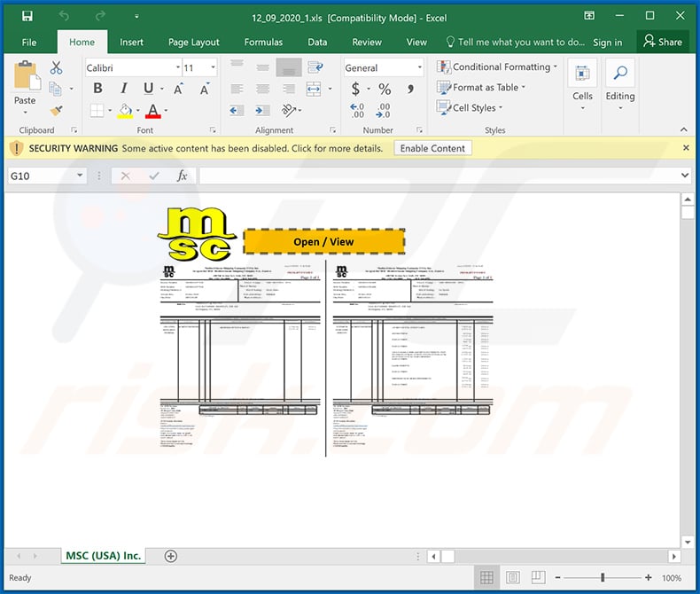Screen dimensions: 700x594
Task: Select the MSC (USA) Inc. sheet tab
Action: coord(103,556)
